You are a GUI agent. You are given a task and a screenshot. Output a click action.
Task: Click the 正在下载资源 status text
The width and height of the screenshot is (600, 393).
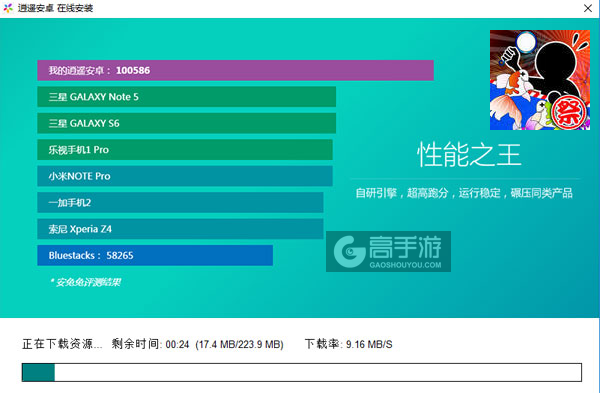(62, 344)
